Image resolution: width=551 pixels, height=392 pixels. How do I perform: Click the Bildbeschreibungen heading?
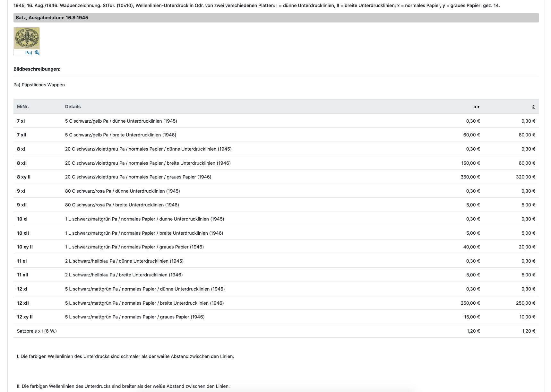click(x=37, y=69)
